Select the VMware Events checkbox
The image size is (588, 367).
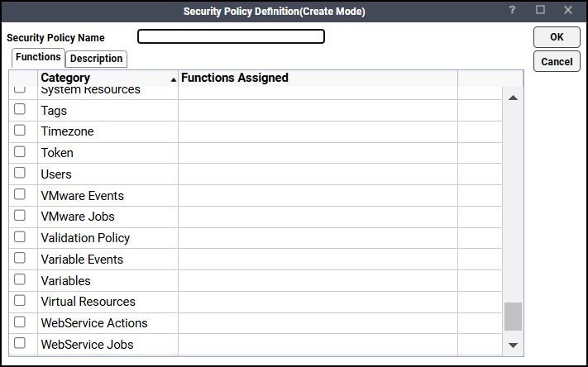tap(20, 195)
